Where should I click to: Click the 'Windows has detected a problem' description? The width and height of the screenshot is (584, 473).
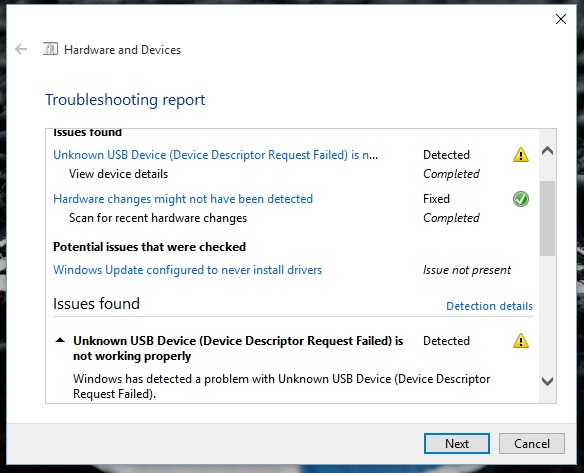[282, 386]
